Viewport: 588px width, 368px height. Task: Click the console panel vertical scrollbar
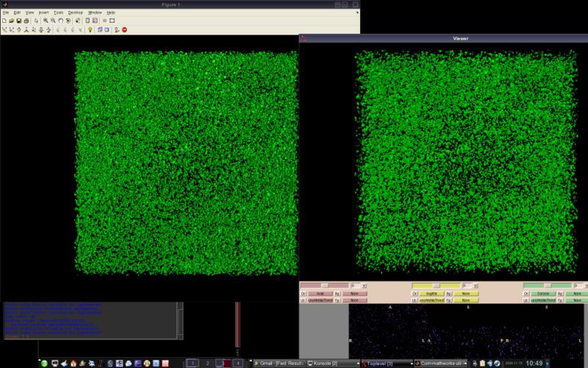click(x=180, y=321)
